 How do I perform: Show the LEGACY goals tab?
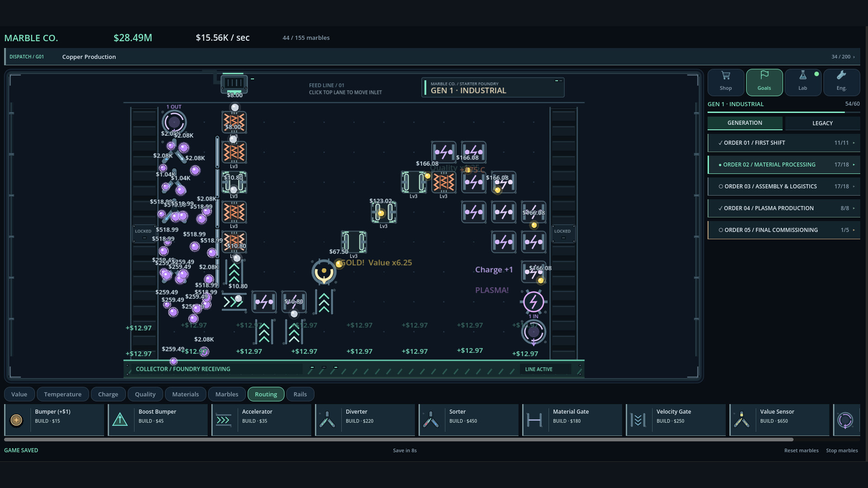click(x=822, y=123)
